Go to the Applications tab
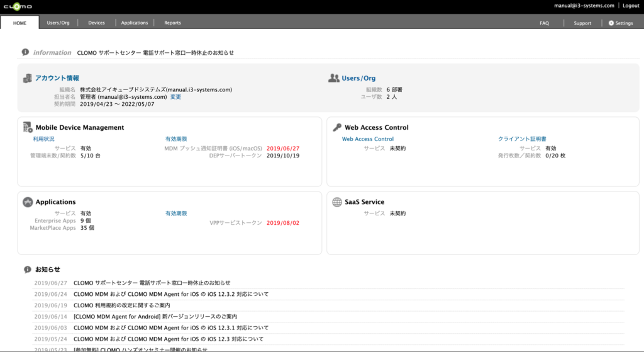Image resolution: width=644 pixels, height=352 pixels. 135,23
